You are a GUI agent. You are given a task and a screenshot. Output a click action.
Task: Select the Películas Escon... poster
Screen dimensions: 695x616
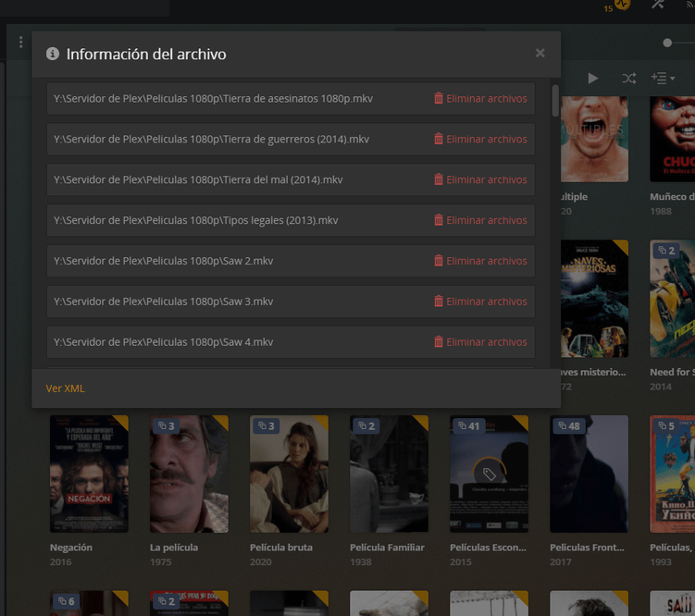pyautogui.click(x=490, y=474)
